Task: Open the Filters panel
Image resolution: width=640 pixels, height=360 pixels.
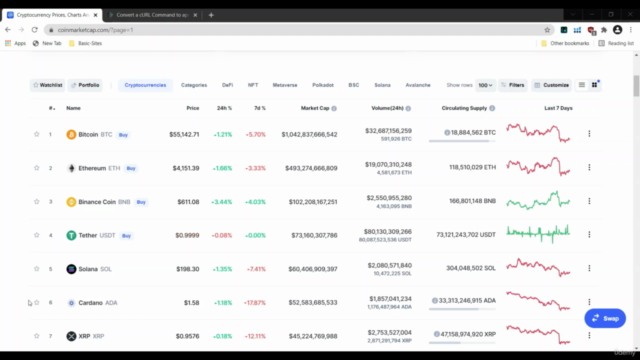Action: (513, 85)
